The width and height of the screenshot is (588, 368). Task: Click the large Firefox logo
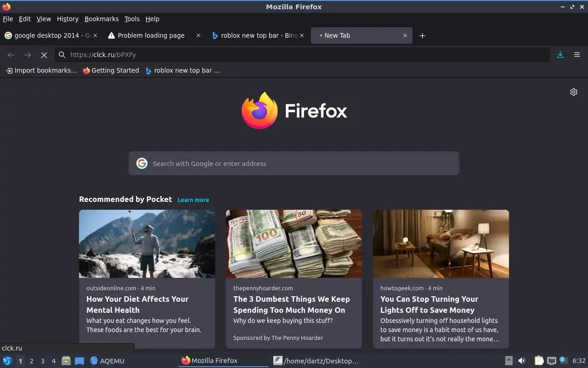(260, 111)
